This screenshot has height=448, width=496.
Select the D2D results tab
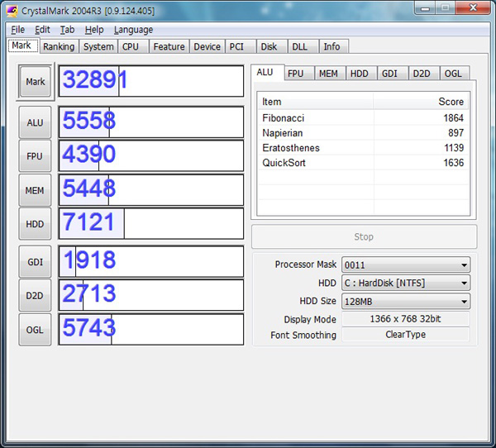423,74
